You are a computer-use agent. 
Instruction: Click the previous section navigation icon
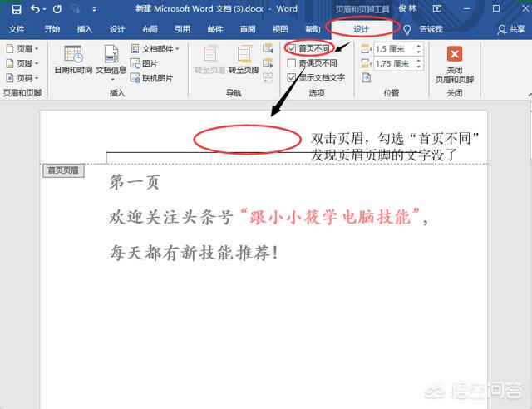268,48
